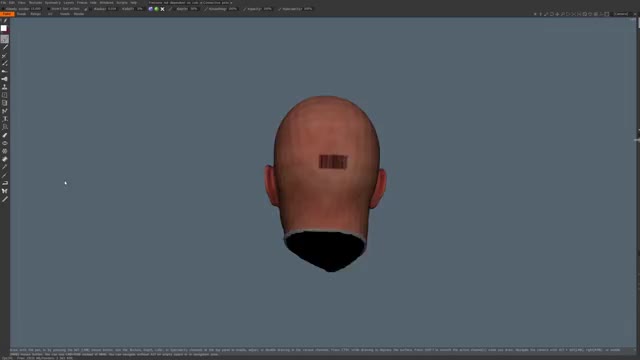Open the Hide menu
The width and height of the screenshot is (640, 360).
pos(93,2)
